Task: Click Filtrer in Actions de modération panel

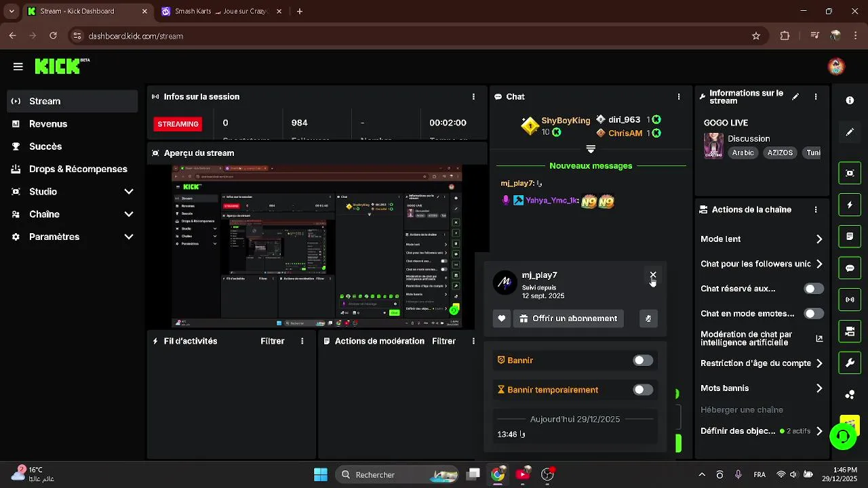Action: click(x=444, y=341)
